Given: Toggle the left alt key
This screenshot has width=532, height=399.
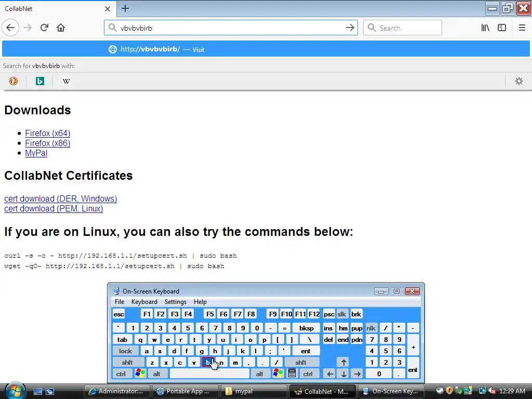Looking at the screenshot, I should pyautogui.click(x=156, y=374).
